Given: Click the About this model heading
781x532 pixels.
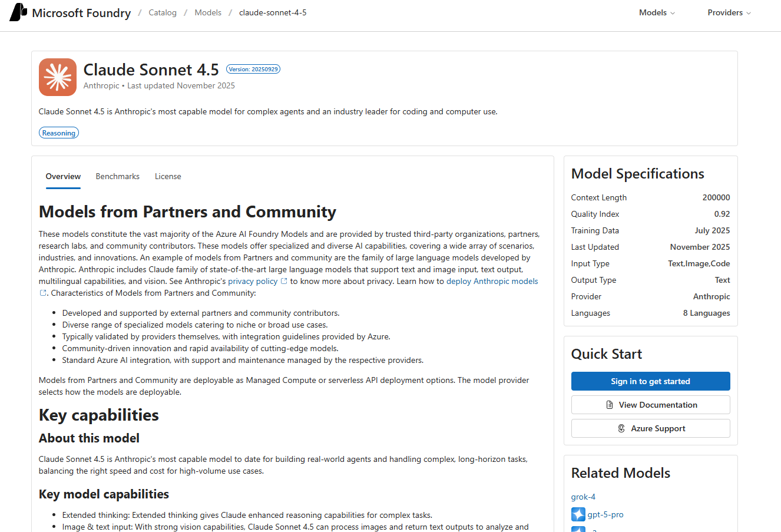Looking at the screenshot, I should tap(89, 438).
